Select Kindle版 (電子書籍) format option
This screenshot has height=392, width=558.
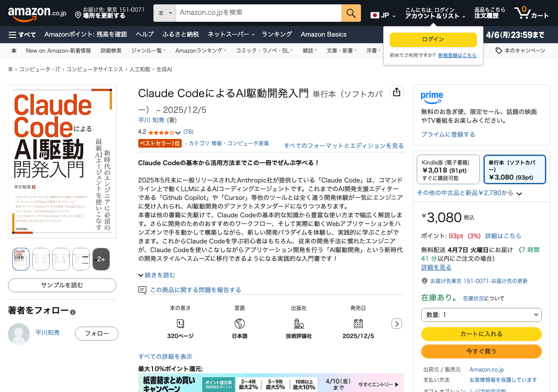click(x=448, y=169)
